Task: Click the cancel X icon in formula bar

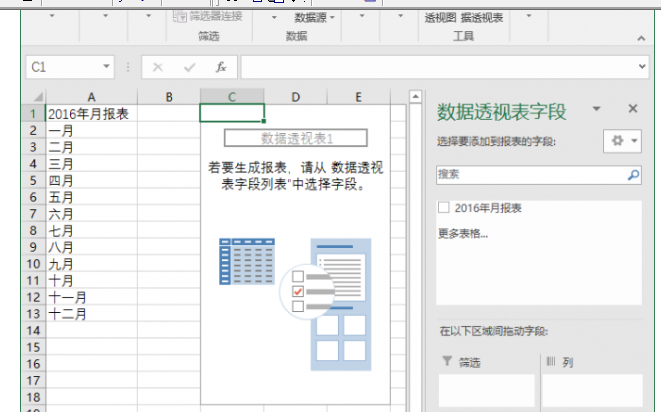Action: point(157,67)
